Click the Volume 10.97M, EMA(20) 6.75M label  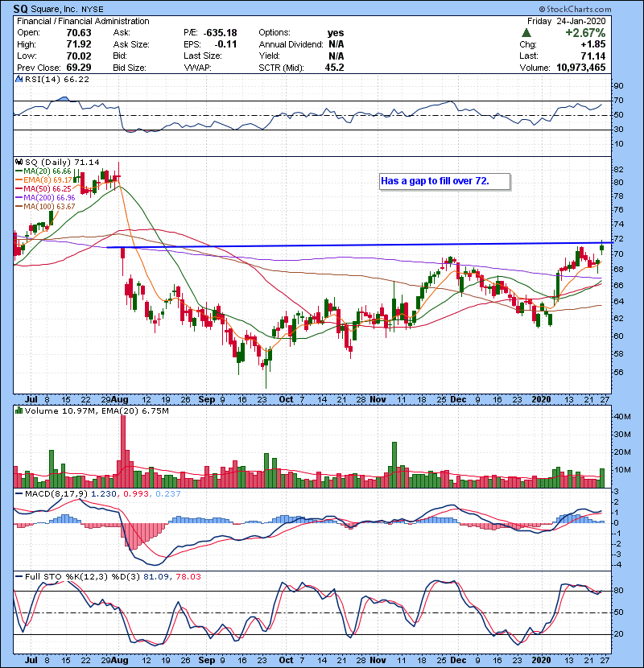97,410
